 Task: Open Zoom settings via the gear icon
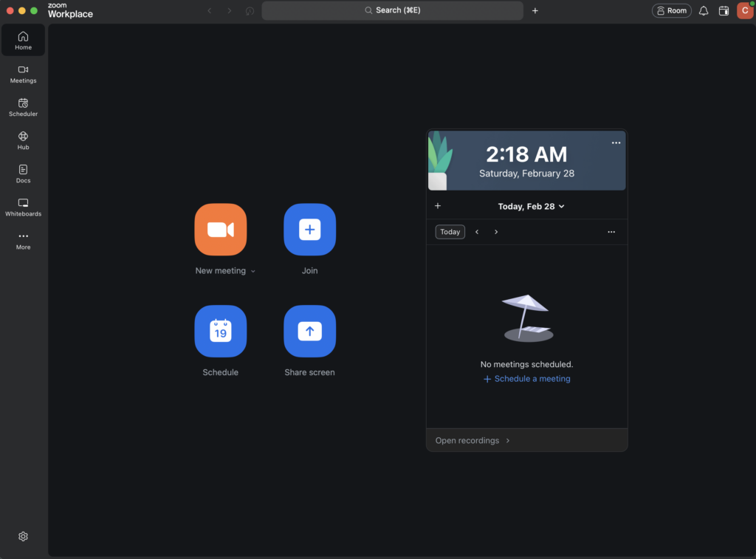(23, 536)
